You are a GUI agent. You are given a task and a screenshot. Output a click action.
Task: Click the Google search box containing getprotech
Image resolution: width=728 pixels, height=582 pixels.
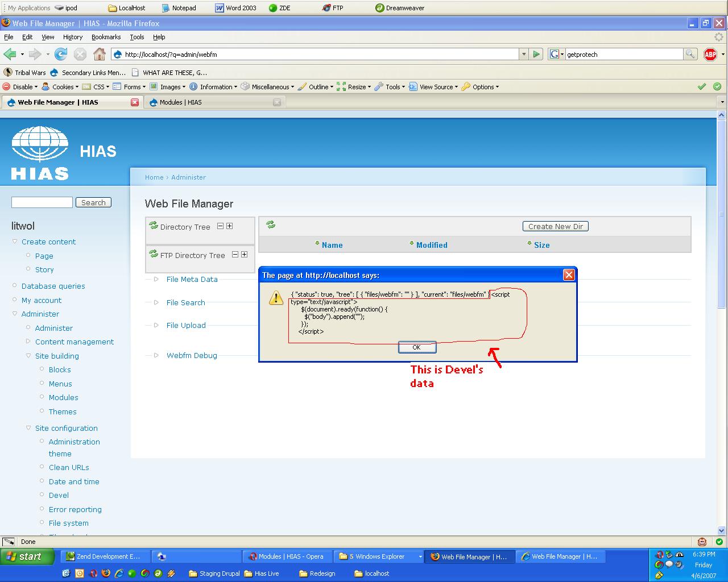(624, 55)
